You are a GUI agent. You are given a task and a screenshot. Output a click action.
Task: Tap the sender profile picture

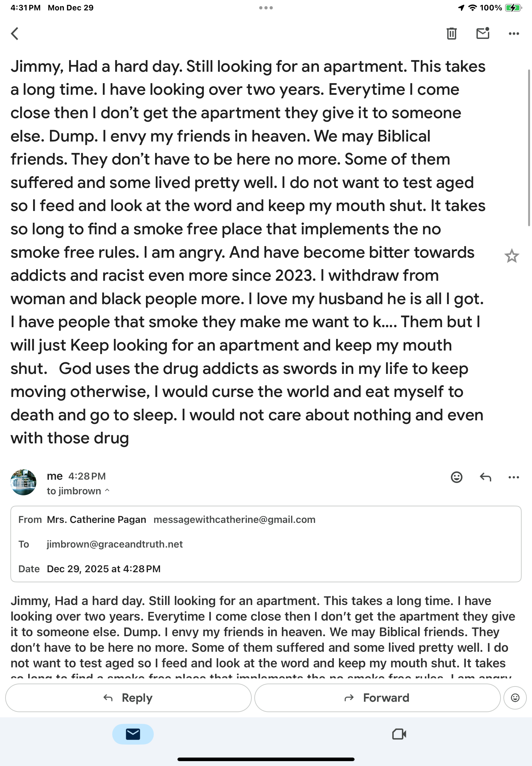pos(23,482)
